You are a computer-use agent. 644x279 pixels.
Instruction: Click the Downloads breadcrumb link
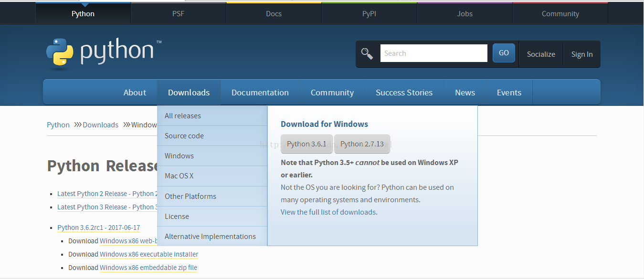pos(100,125)
